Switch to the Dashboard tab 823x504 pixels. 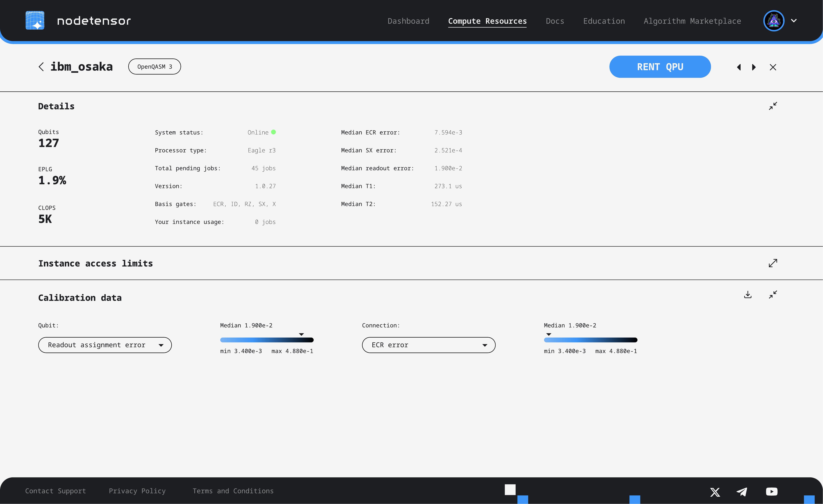click(408, 21)
